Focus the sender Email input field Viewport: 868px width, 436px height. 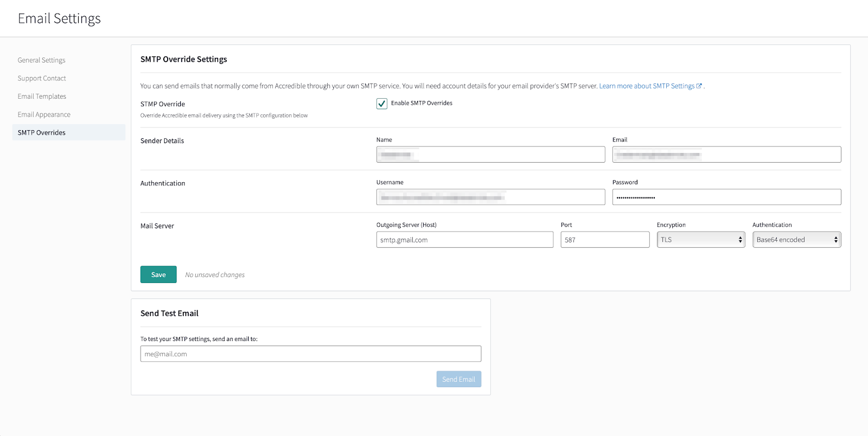(x=726, y=155)
